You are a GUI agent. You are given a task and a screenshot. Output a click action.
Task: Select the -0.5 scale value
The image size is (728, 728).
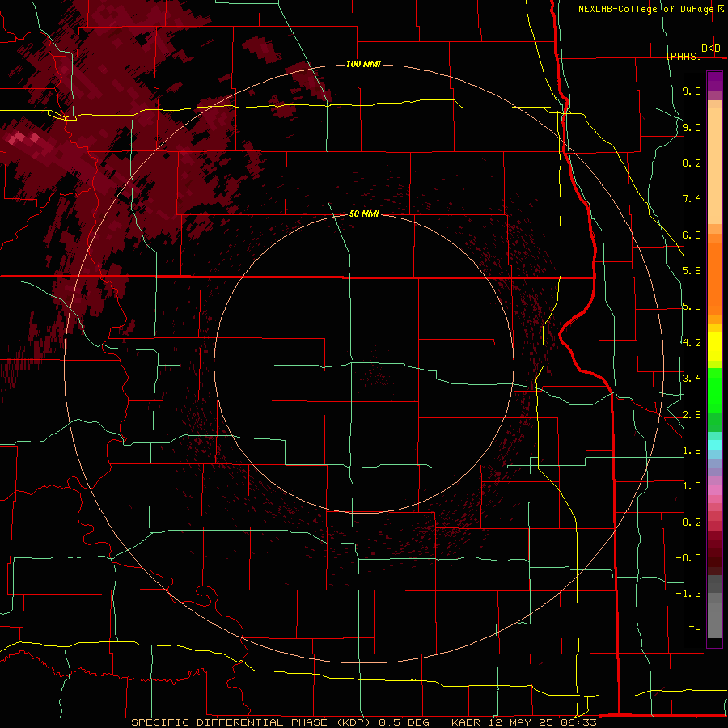[688, 558]
